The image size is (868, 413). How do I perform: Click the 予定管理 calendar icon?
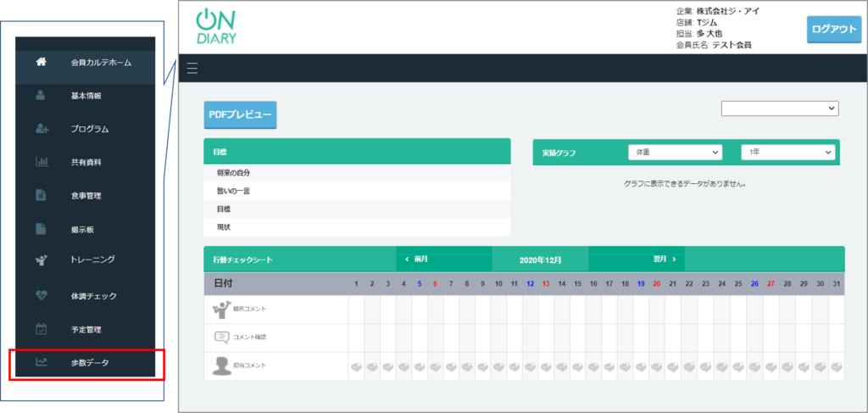pos(41,329)
